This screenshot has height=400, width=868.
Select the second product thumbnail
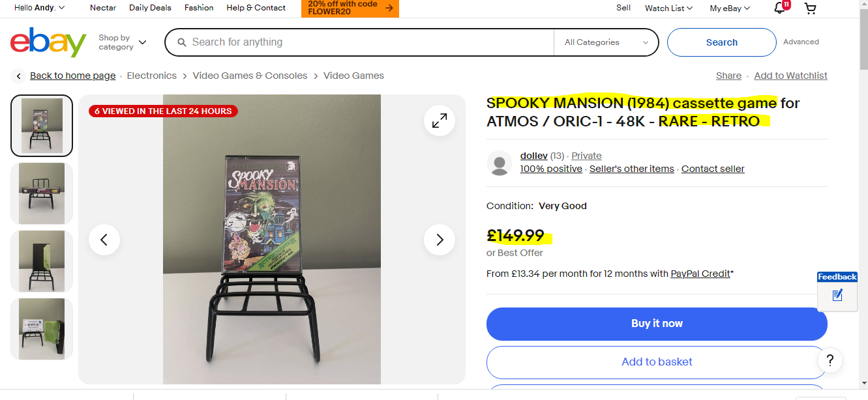coord(42,193)
